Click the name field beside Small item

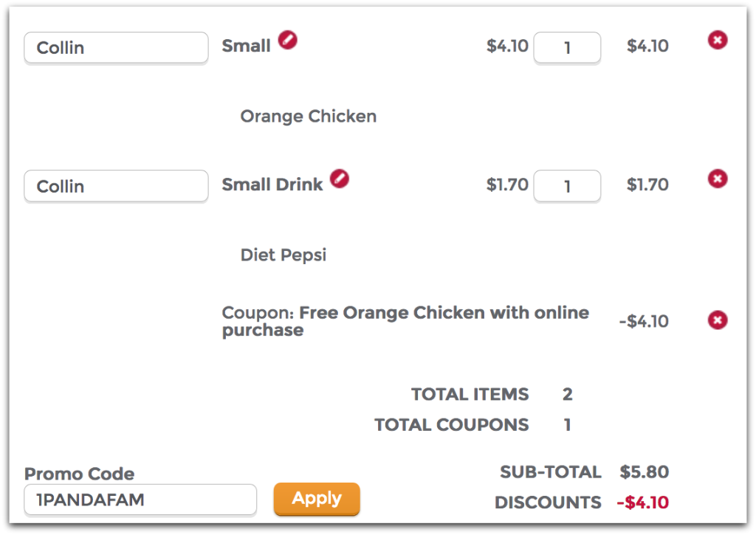(x=116, y=48)
